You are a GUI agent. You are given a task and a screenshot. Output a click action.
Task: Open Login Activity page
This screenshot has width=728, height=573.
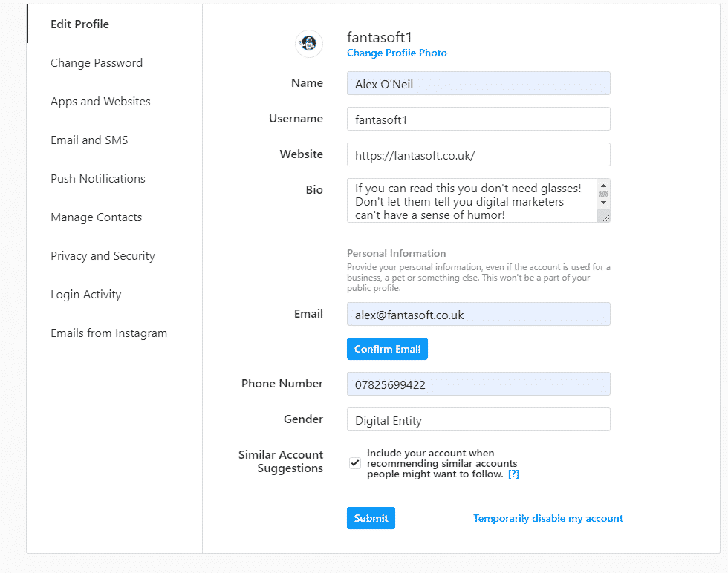(86, 295)
